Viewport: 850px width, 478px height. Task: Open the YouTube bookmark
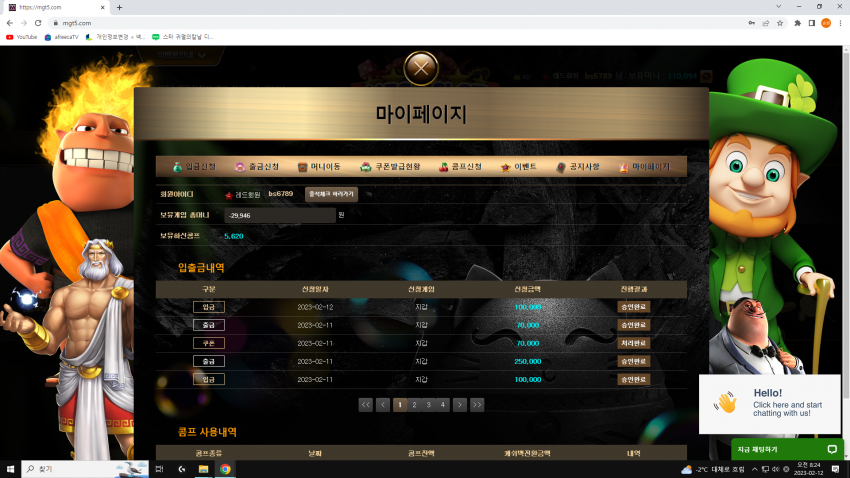[22, 37]
